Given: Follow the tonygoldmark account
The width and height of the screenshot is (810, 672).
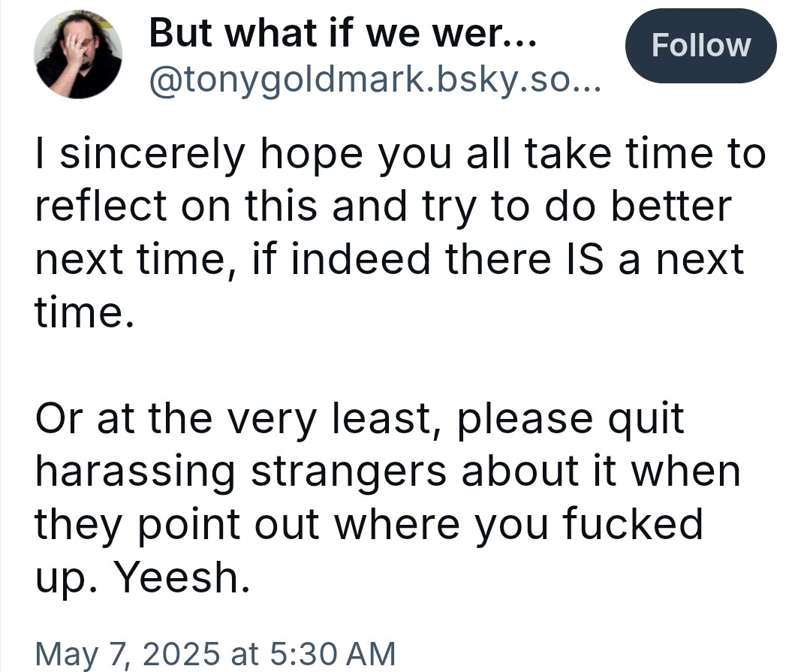Looking at the screenshot, I should tap(700, 46).
